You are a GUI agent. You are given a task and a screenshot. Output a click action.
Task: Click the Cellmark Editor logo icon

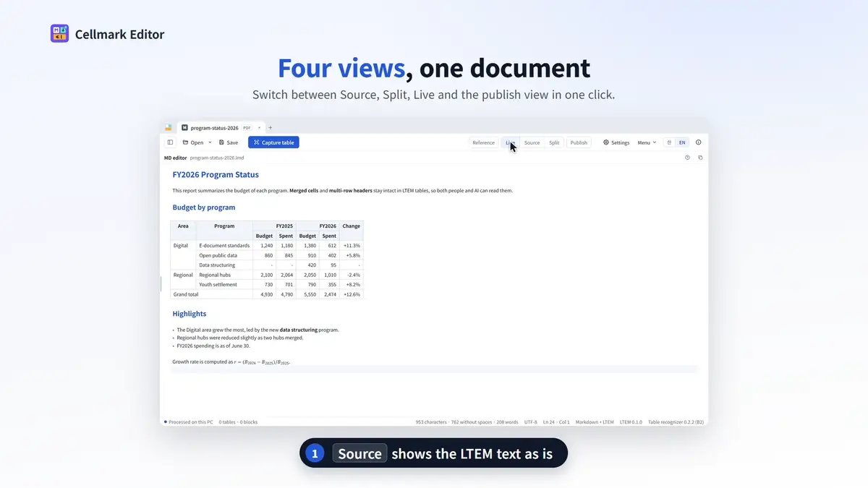click(x=59, y=33)
